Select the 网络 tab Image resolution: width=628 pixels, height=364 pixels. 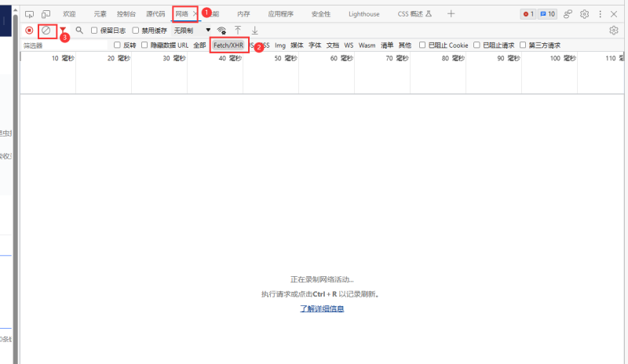(182, 14)
